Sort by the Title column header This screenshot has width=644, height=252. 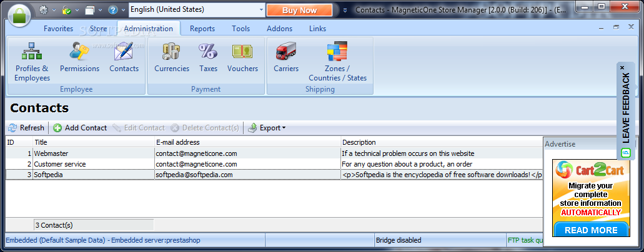point(93,142)
